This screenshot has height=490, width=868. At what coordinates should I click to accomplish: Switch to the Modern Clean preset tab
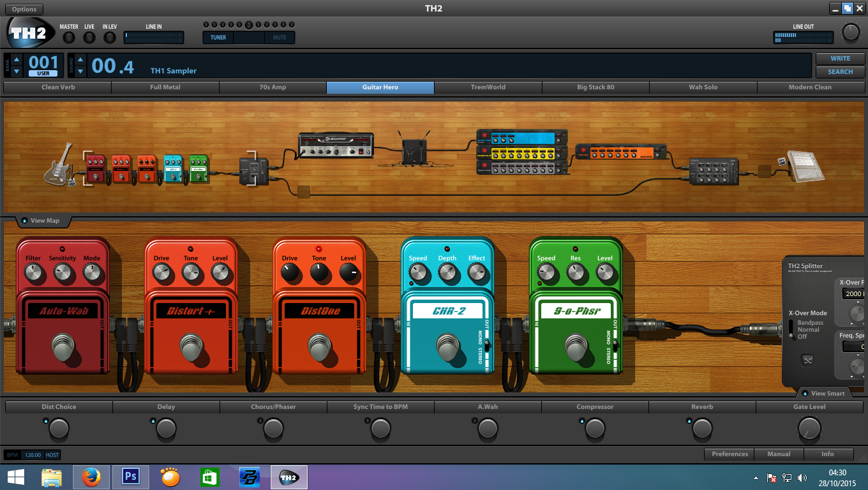tap(810, 87)
